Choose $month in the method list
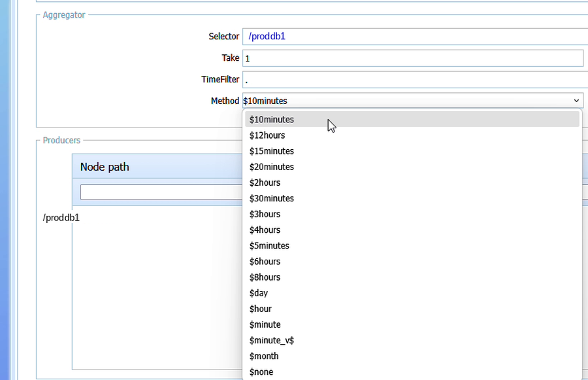 (412, 356)
